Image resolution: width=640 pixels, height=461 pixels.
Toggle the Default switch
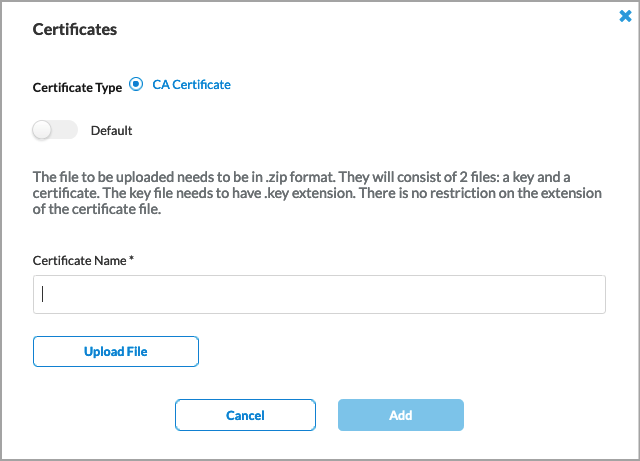click(55, 130)
